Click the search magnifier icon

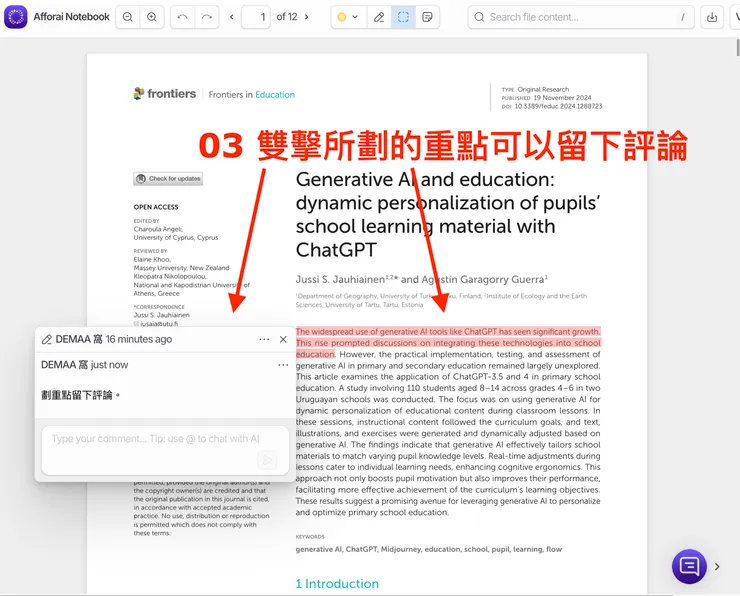479,17
